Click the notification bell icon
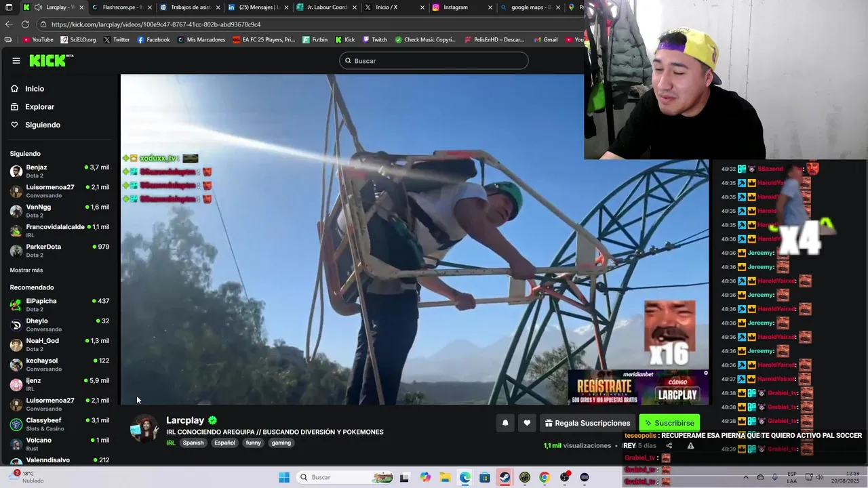 [505, 423]
